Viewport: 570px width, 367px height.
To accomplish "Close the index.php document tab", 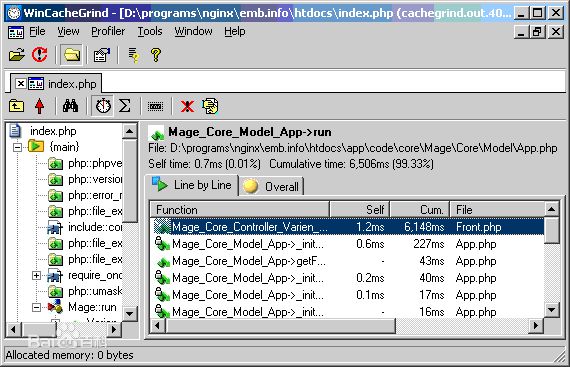I will [x=21, y=84].
